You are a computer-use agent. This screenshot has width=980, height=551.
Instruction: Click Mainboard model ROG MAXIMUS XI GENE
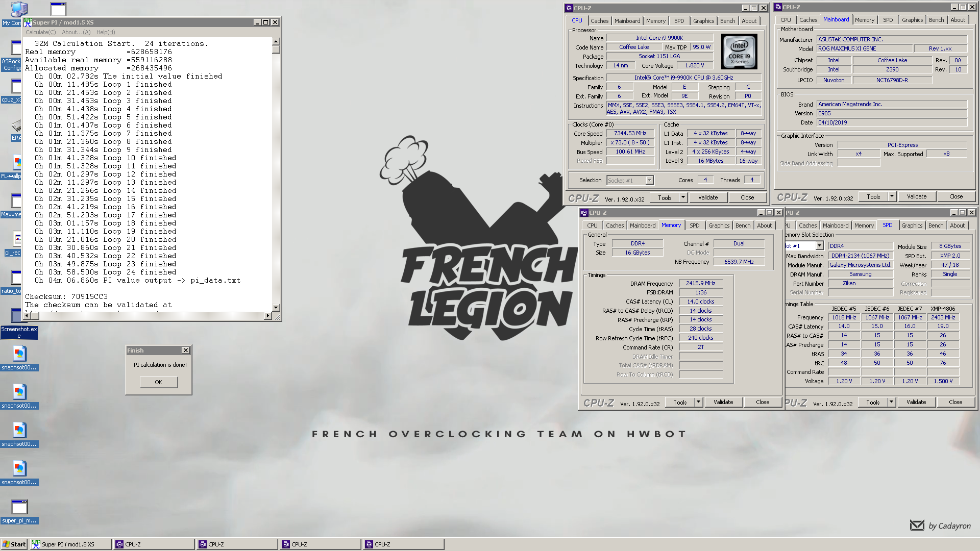pos(864,48)
